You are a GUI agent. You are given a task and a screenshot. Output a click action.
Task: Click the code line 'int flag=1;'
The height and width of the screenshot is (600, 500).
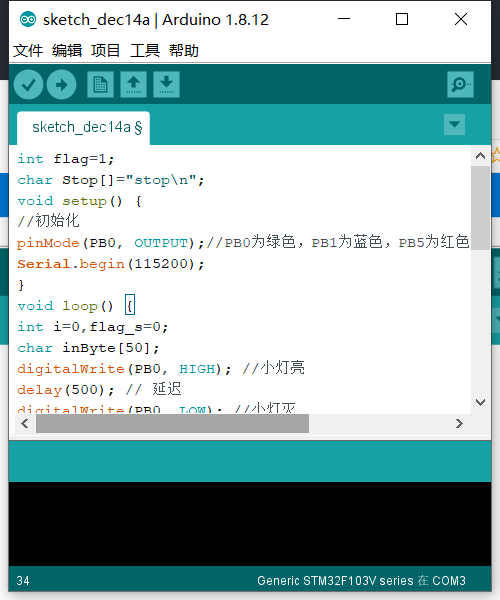[66, 159]
